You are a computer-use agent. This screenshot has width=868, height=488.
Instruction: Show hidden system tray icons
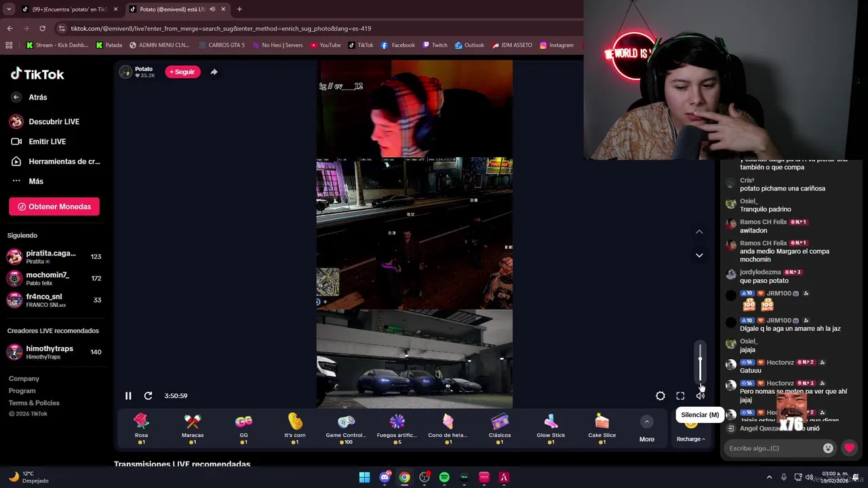769,477
